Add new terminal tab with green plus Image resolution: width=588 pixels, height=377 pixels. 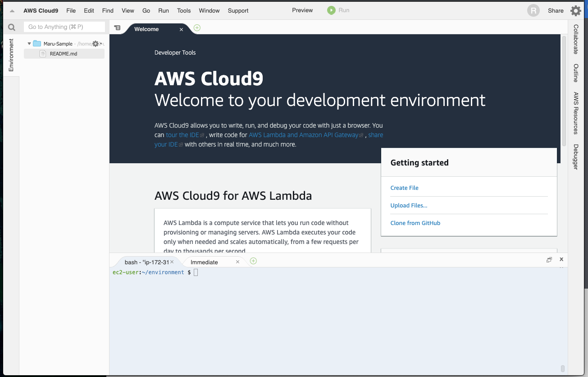click(x=253, y=261)
